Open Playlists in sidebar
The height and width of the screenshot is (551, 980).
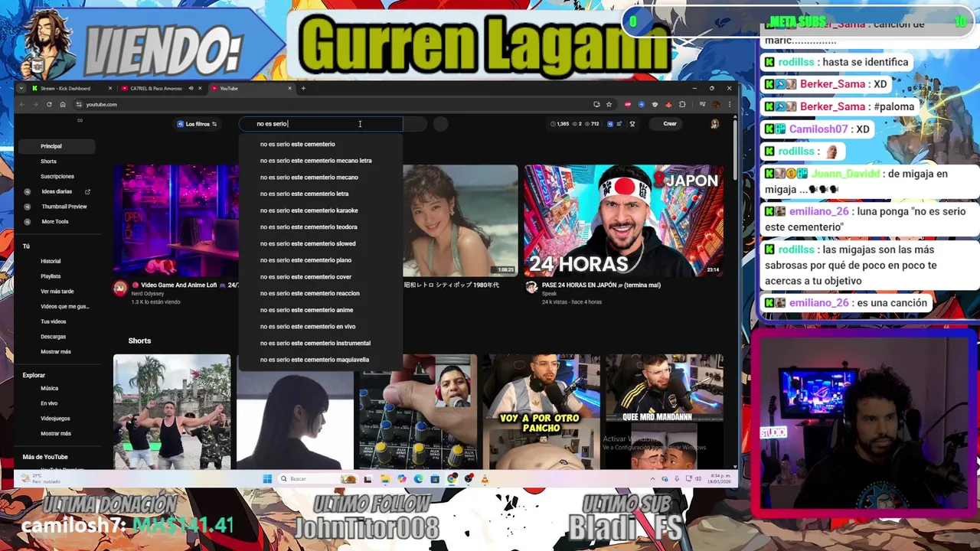pos(57,276)
